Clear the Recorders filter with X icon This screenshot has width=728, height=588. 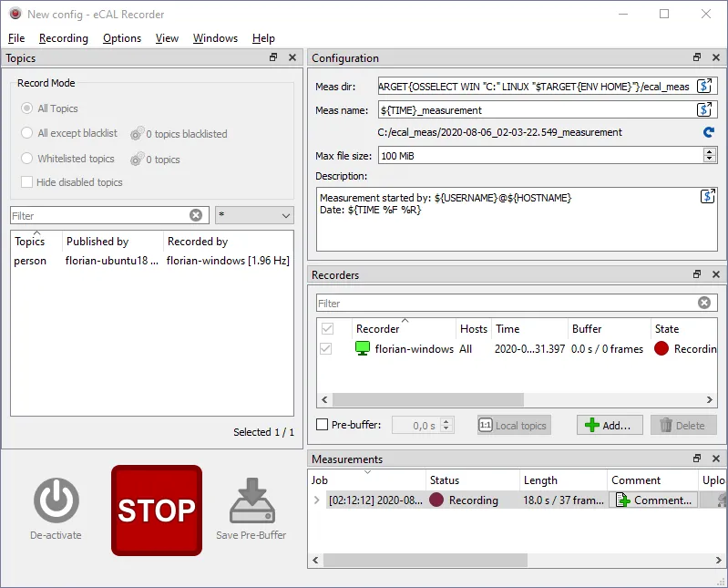(x=703, y=304)
